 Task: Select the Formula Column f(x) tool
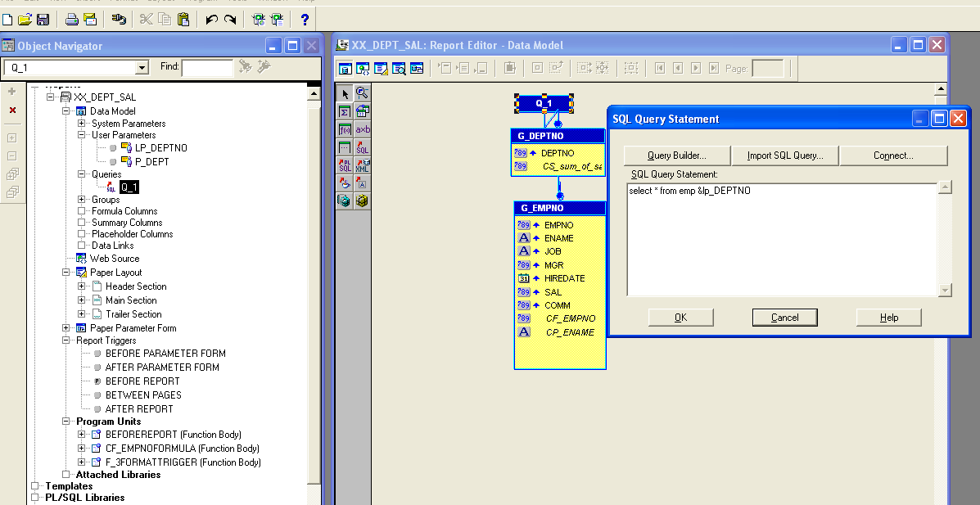point(345,129)
